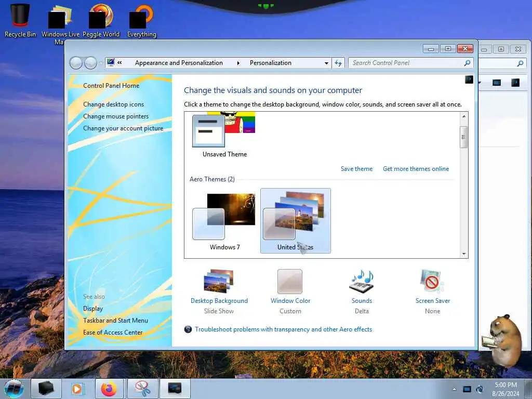Click the hamster desktop gadget
Viewport: 532px width, 399px height.
pyautogui.click(x=502, y=341)
